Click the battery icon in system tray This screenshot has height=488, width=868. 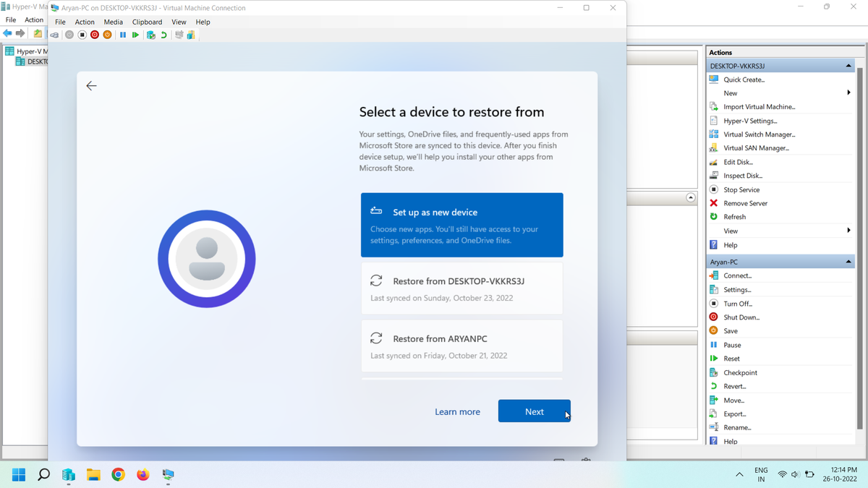click(810, 475)
